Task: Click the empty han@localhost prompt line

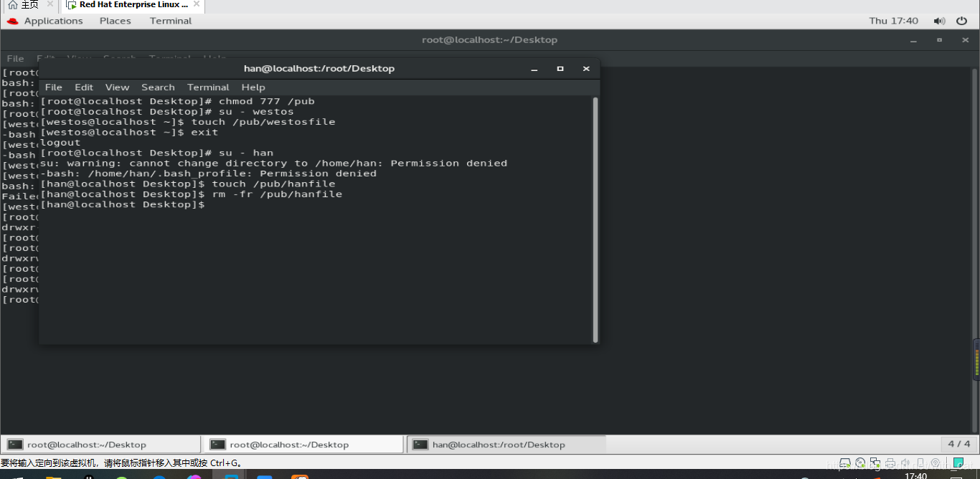Action: (x=123, y=204)
